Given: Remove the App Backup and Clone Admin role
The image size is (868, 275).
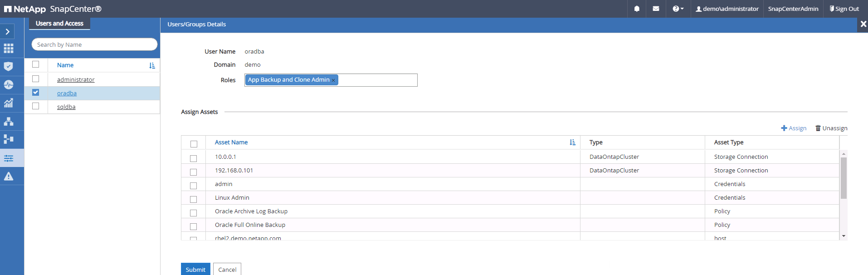Looking at the screenshot, I should coord(333,80).
